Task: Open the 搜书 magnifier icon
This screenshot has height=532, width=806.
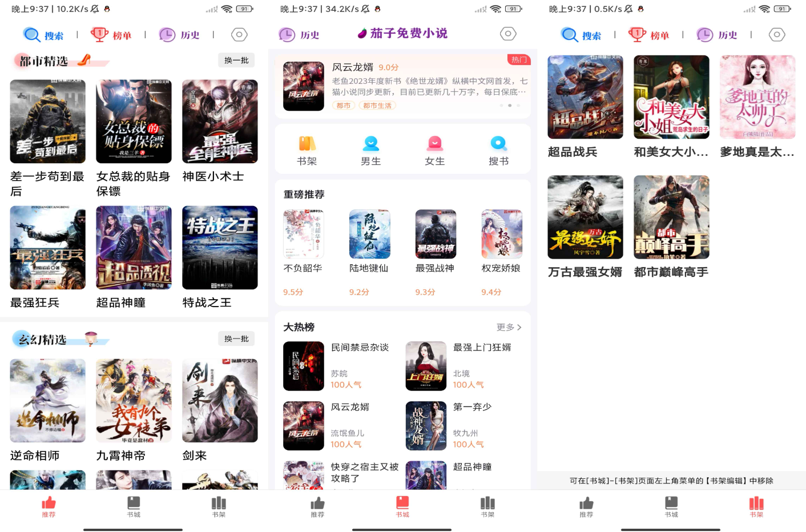Action: coord(498,143)
